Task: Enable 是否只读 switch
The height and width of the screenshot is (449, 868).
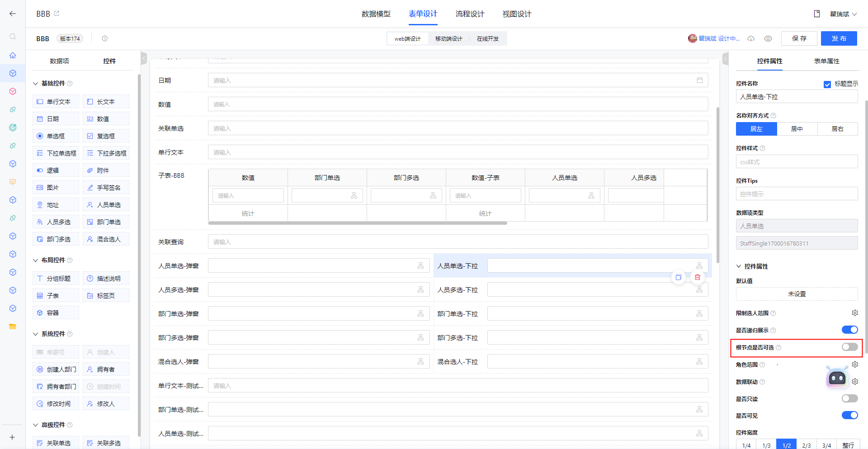Action: click(x=850, y=398)
